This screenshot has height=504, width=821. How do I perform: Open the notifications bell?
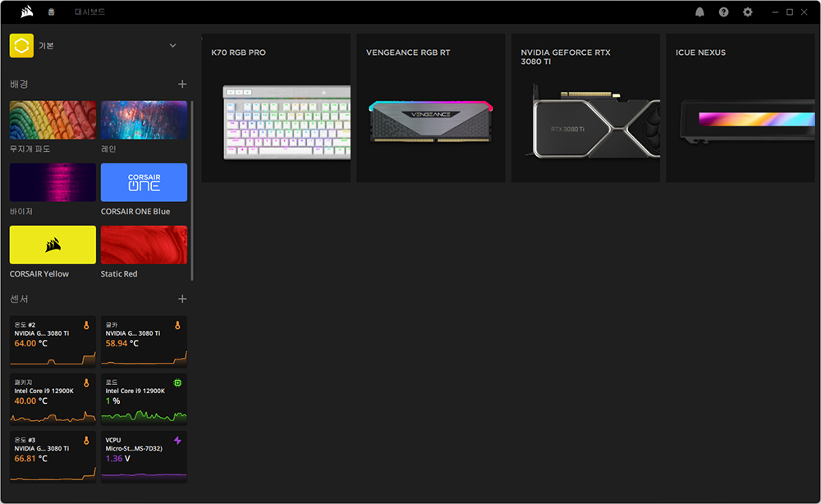(699, 12)
